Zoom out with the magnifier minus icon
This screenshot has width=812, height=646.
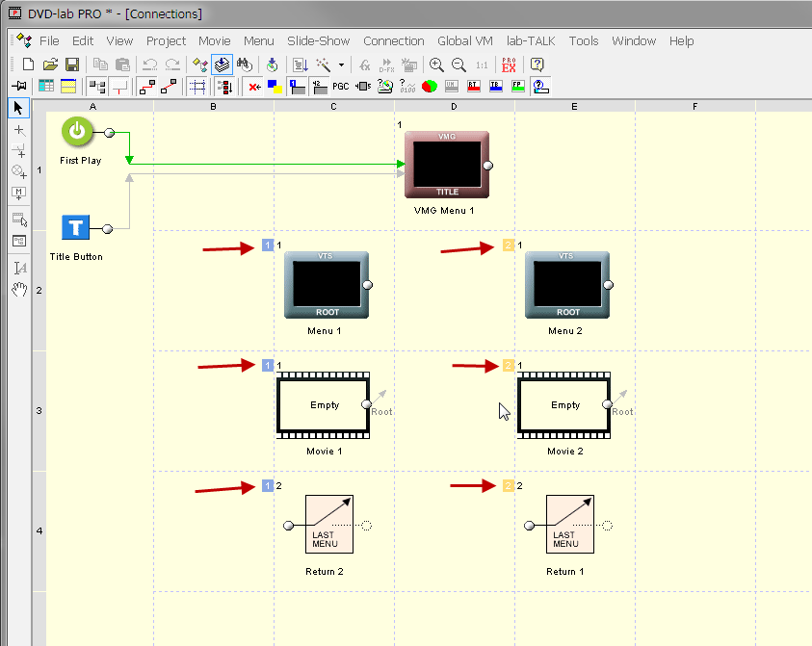[458, 65]
